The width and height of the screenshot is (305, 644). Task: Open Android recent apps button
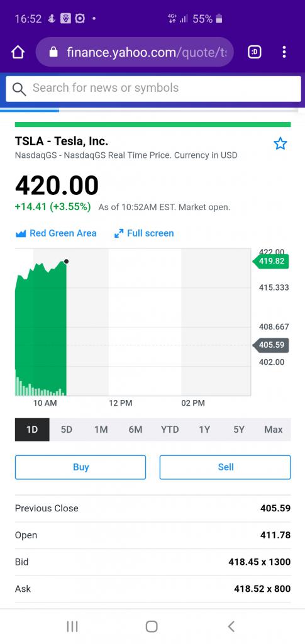pyautogui.click(x=72, y=626)
